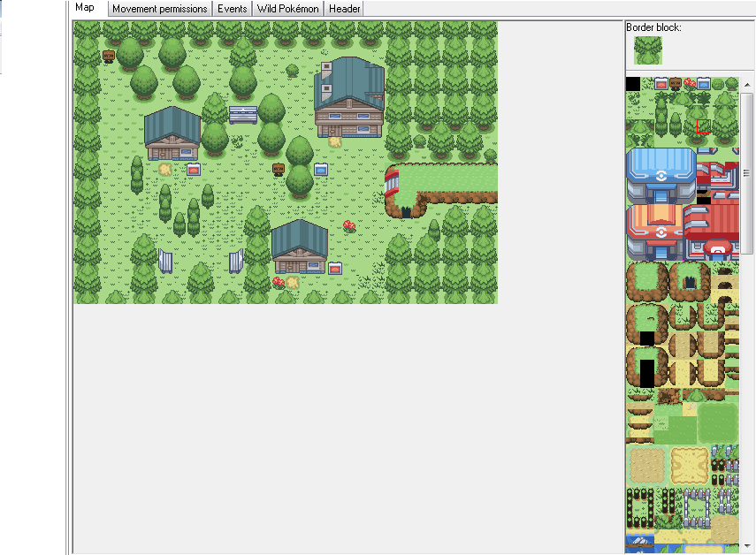Select the red-outlined tree tile in the palette
The image size is (756, 555).
[x=704, y=126]
